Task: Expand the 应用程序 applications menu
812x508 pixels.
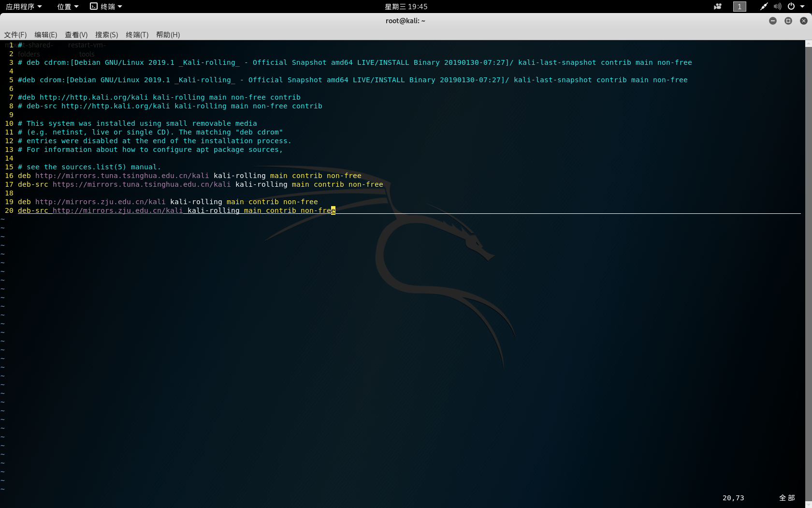Action: click(23, 6)
